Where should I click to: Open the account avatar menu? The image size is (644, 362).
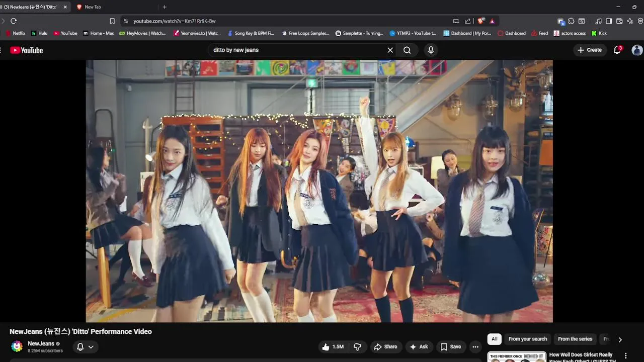click(x=637, y=50)
